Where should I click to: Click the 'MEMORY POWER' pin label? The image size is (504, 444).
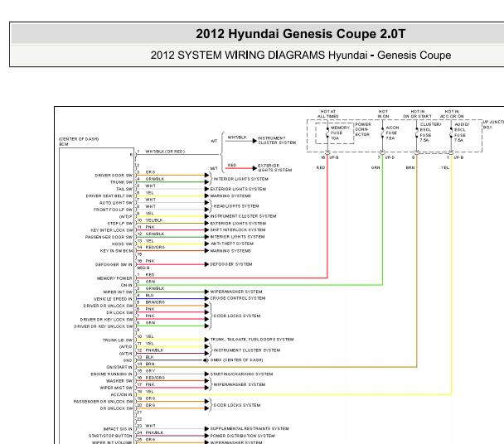click(x=114, y=278)
